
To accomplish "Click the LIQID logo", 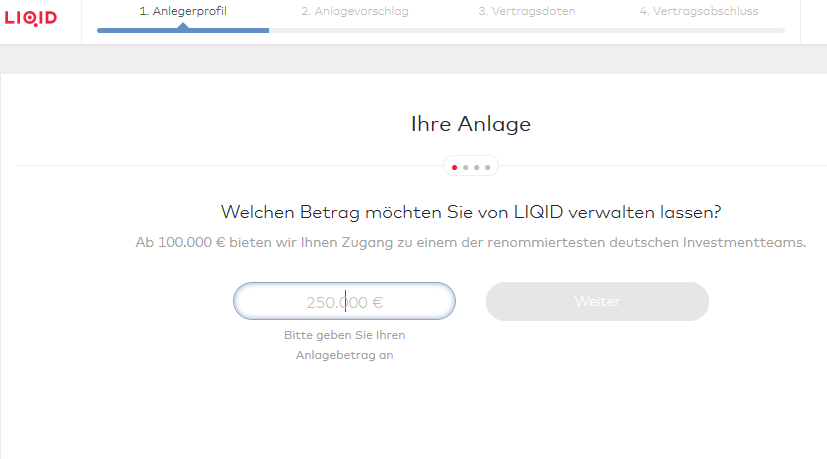I will (31, 18).
